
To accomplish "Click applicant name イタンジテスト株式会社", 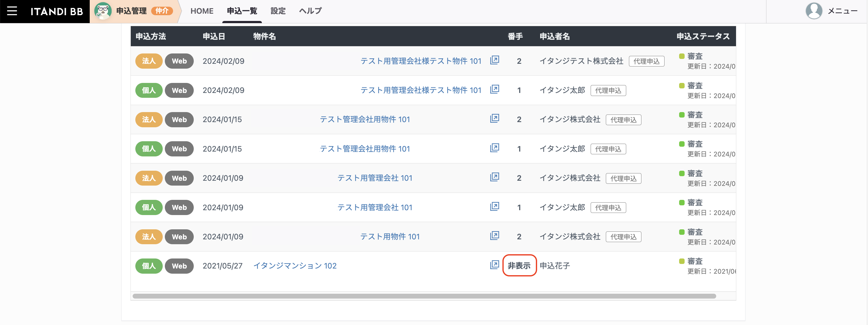I will pos(581,61).
